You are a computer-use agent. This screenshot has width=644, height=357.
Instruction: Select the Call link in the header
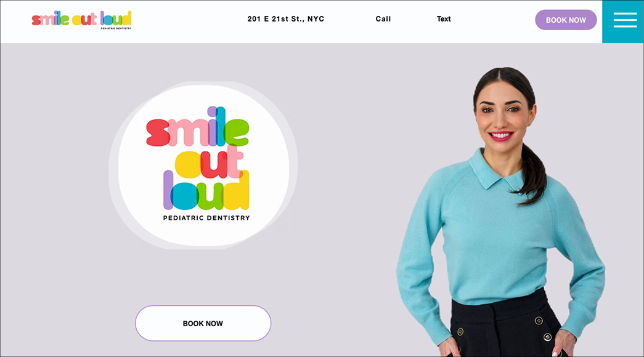[383, 19]
